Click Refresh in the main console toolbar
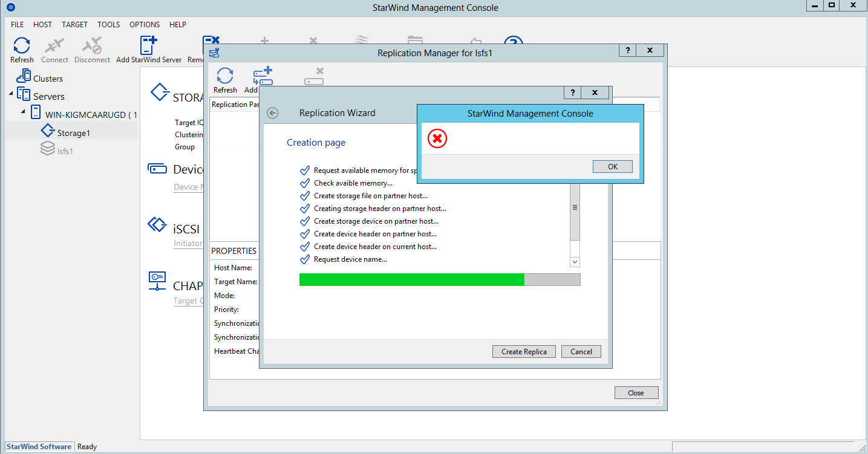The image size is (868, 454). coord(22,50)
